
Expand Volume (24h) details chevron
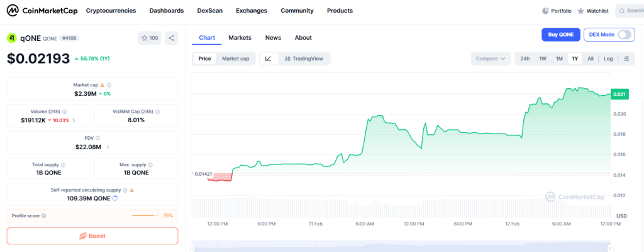(74, 120)
